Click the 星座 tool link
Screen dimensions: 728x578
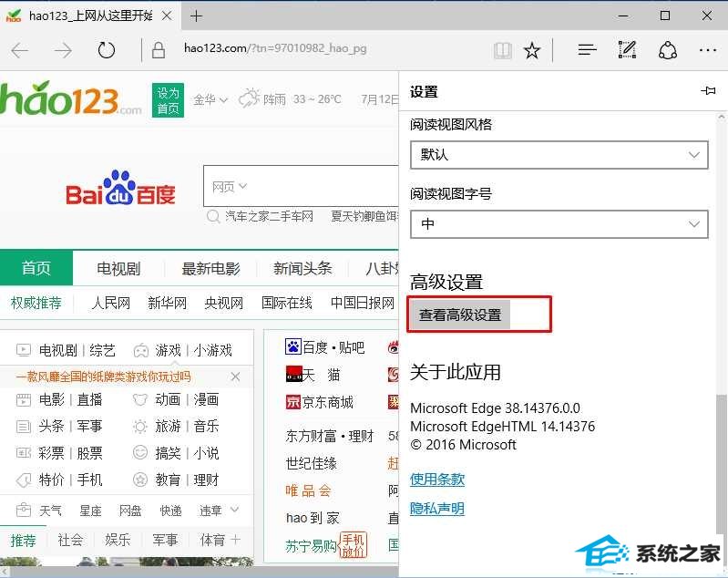pos(90,511)
